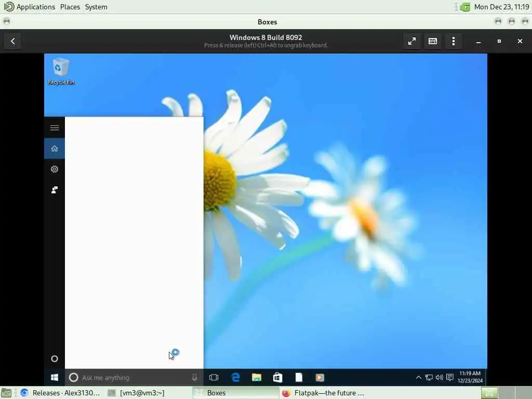
Task: Open the Store from the Windows taskbar
Action: [x=277, y=377]
